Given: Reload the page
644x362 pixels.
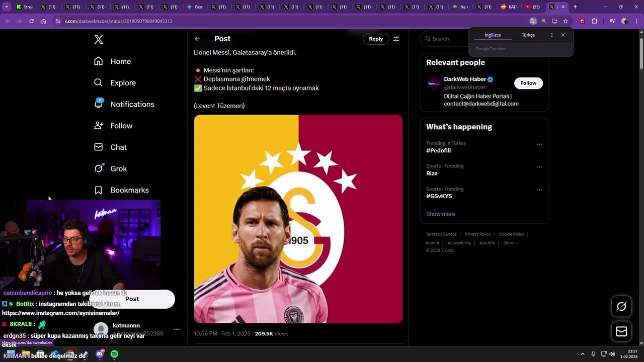Looking at the screenshot, I should click(31, 21).
